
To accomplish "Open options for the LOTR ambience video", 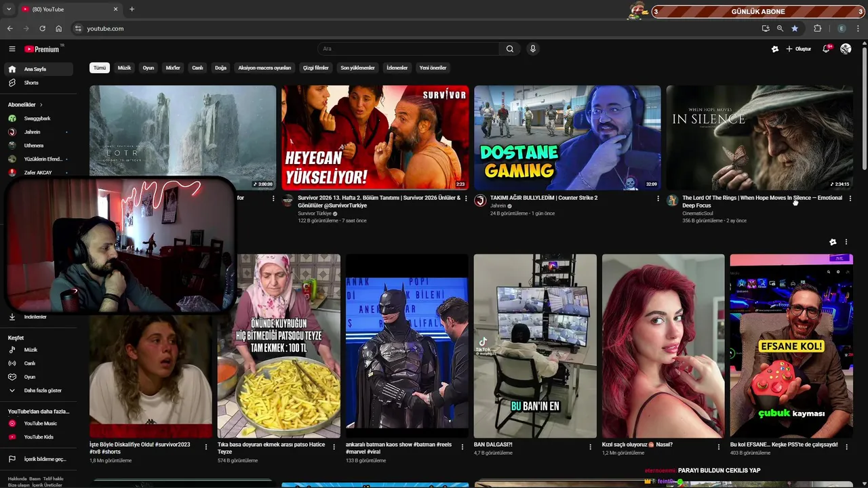I will pos(273,199).
